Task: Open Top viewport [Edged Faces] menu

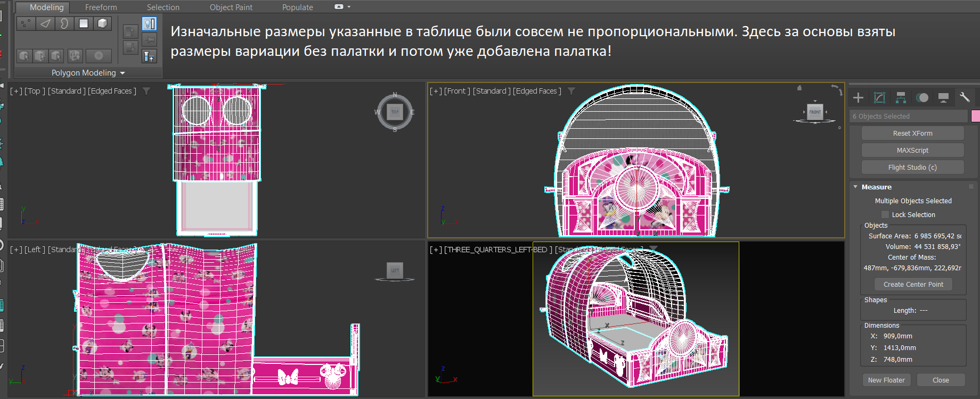Action: pyautogui.click(x=112, y=91)
